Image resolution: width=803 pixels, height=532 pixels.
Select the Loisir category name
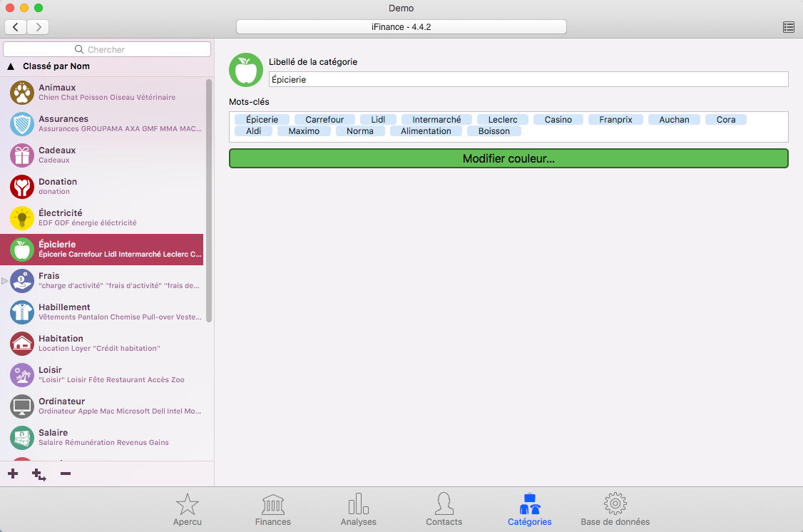tap(50, 369)
